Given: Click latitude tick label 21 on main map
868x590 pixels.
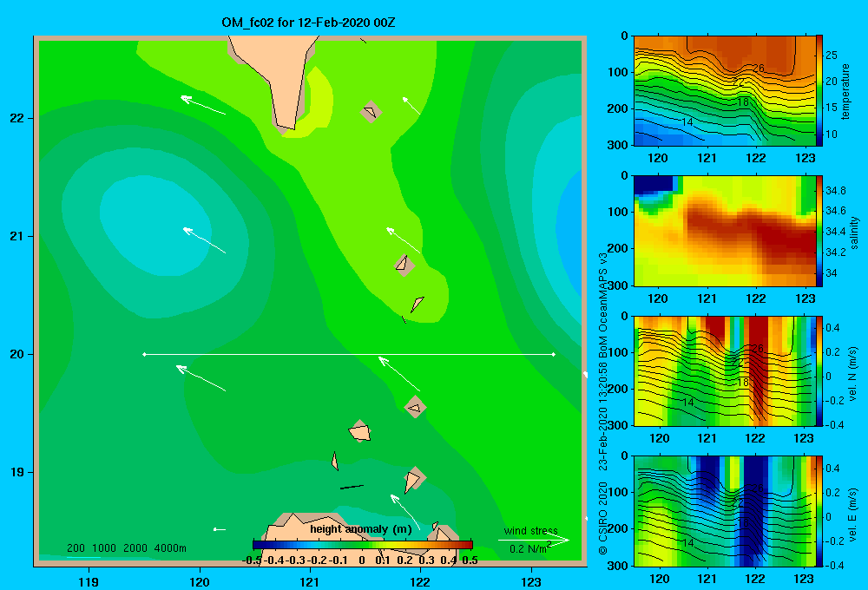Looking at the screenshot, I should [x=16, y=236].
